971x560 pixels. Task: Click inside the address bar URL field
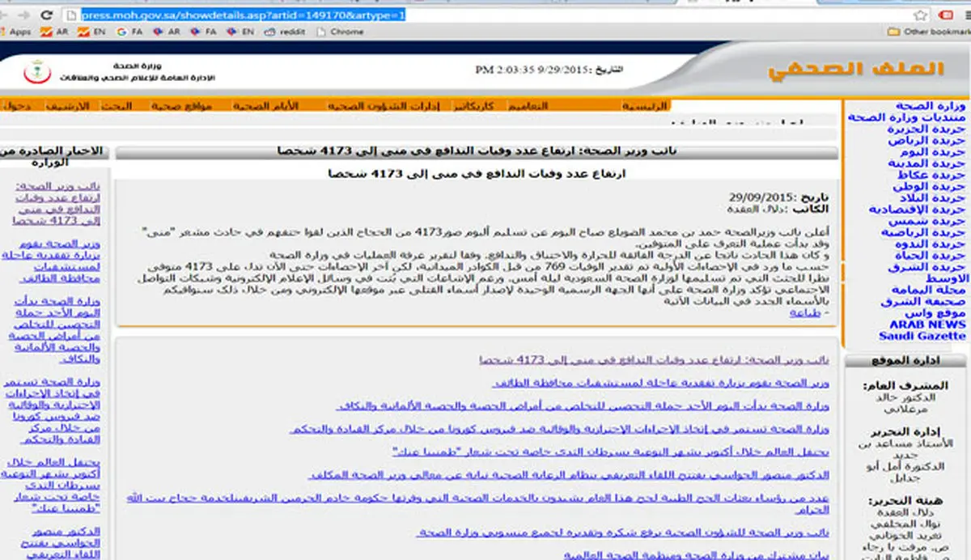(243, 15)
